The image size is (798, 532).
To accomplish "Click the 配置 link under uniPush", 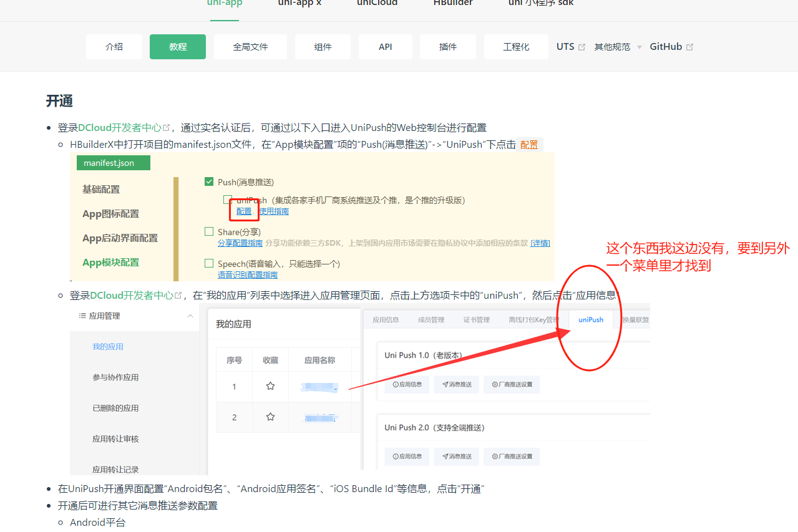I will 244,211.
